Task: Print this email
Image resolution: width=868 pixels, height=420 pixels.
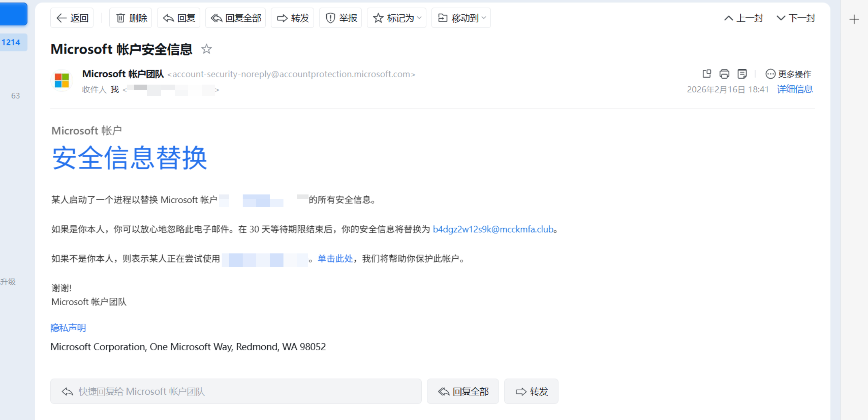Action: coord(724,73)
